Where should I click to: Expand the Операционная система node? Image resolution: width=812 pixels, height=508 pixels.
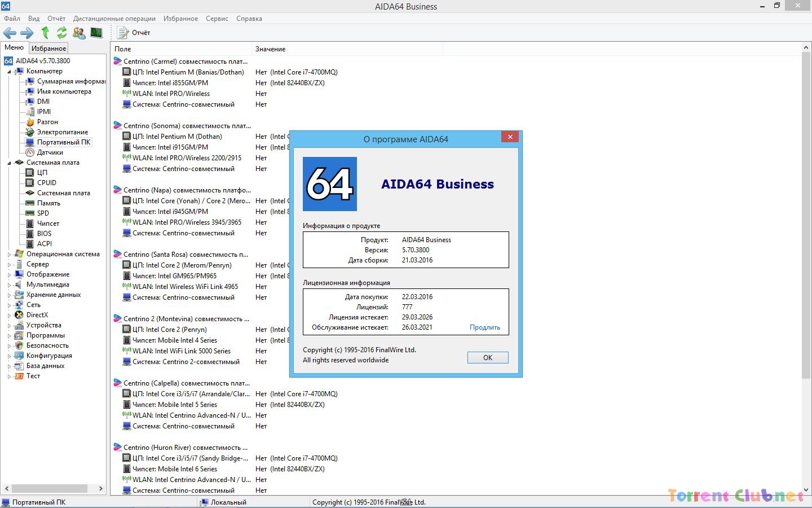coord(9,255)
